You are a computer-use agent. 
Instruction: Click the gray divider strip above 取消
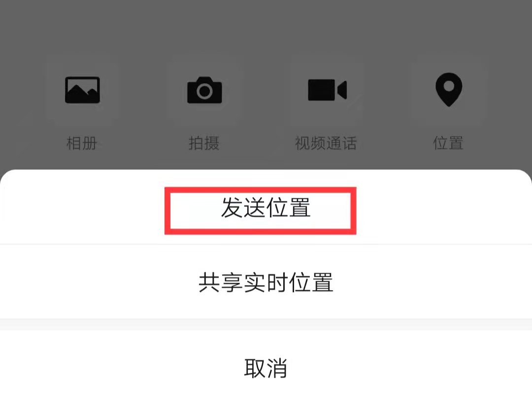[x=266, y=325]
